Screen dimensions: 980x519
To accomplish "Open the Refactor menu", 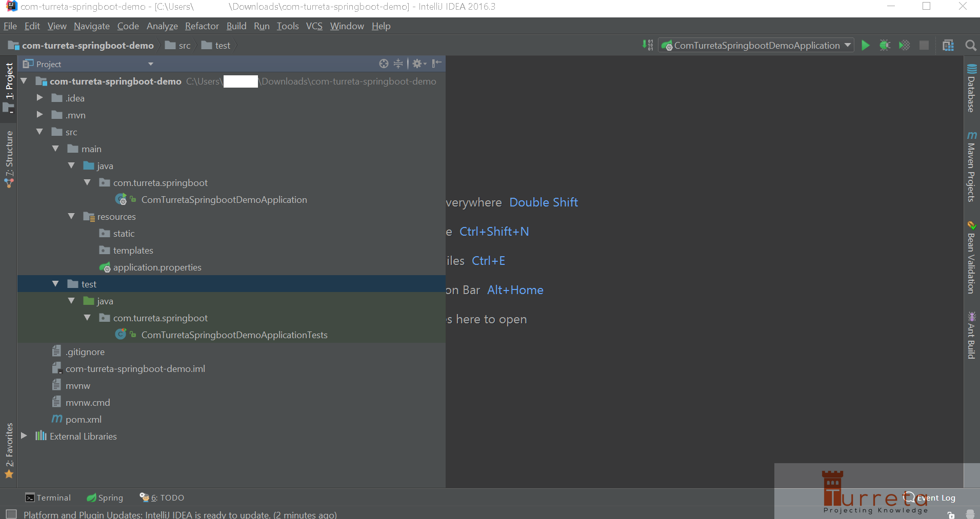I will [202, 26].
